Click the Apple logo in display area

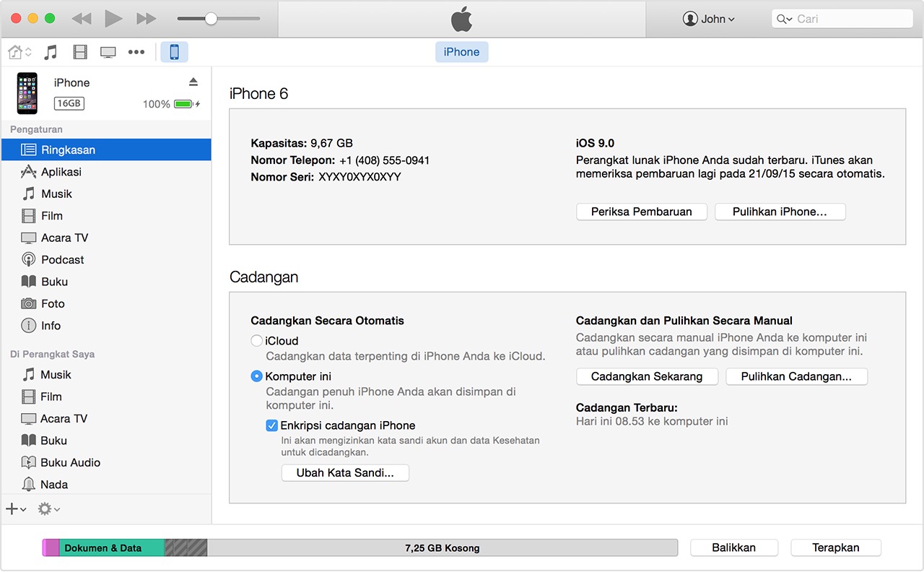[462, 19]
